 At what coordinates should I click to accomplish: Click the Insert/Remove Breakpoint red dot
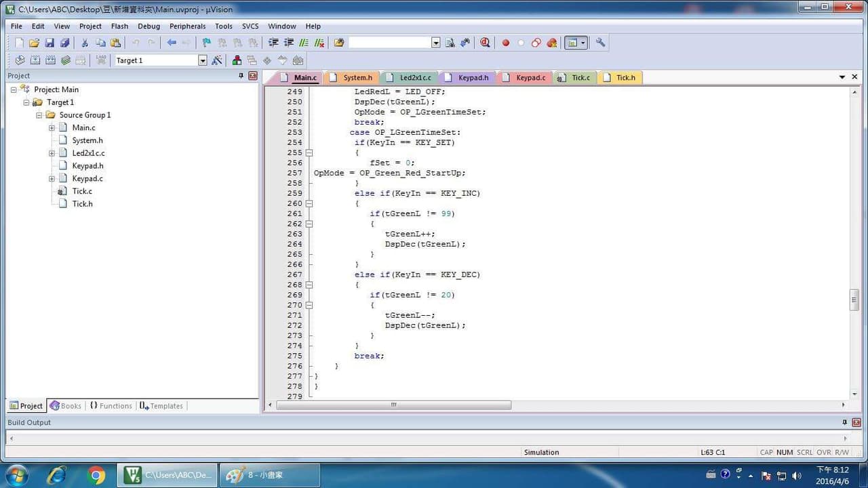pyautogui.click(x=505, y=43)
